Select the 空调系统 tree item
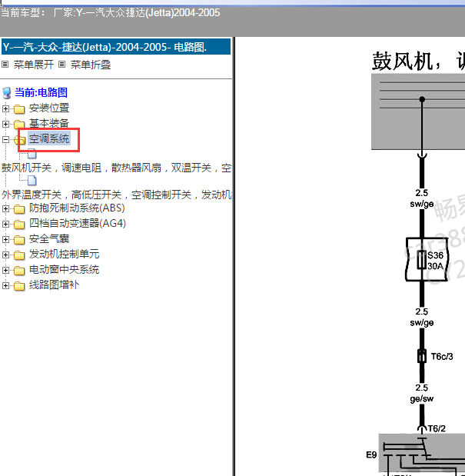The image size is (465, 476). (x=49, y=138)
